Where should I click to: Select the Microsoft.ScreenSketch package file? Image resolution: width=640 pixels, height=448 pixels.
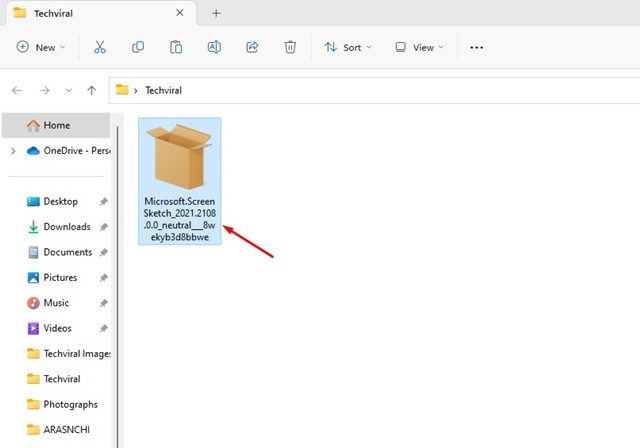click(x=180, y=181)
